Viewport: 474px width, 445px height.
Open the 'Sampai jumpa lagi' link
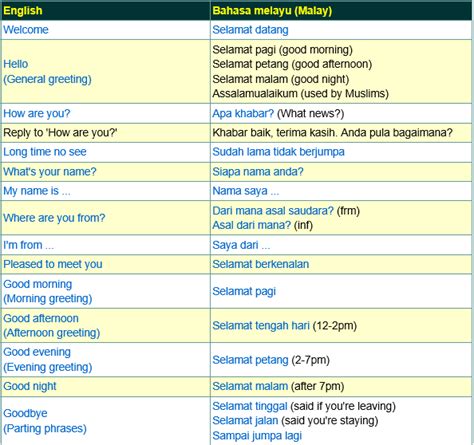click(257, 436)
